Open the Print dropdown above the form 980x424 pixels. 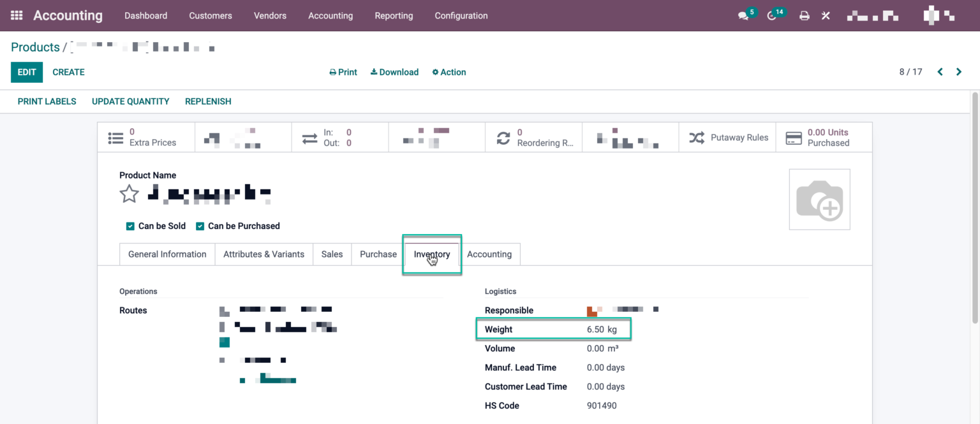343,72
